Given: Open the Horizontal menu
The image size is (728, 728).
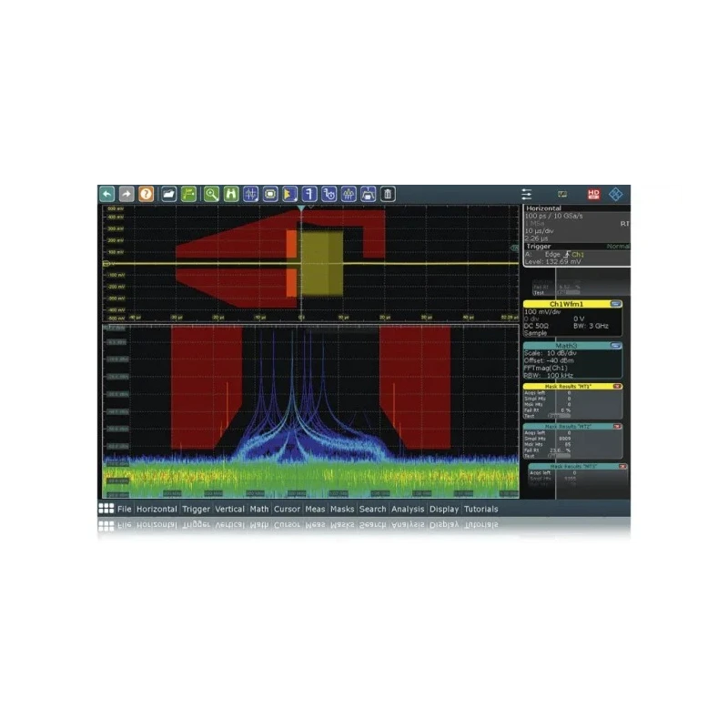Looking at the screenshot, I should click(x=157, y=509).
